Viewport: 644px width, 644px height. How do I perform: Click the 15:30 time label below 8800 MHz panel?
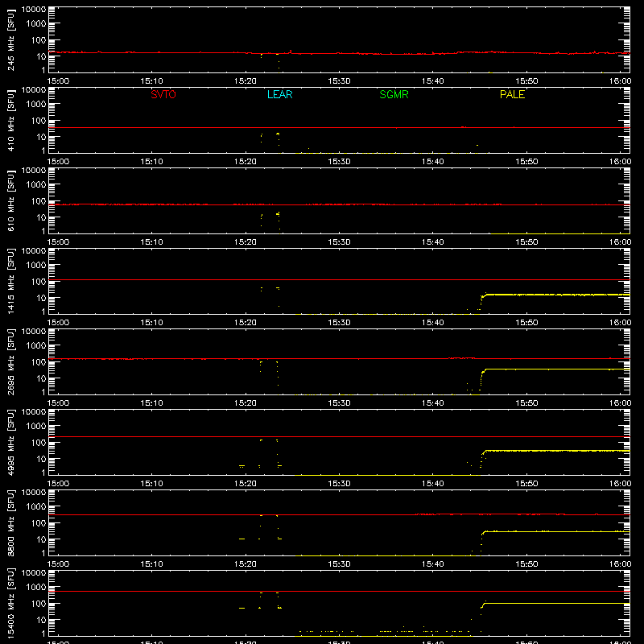point(339,564)
